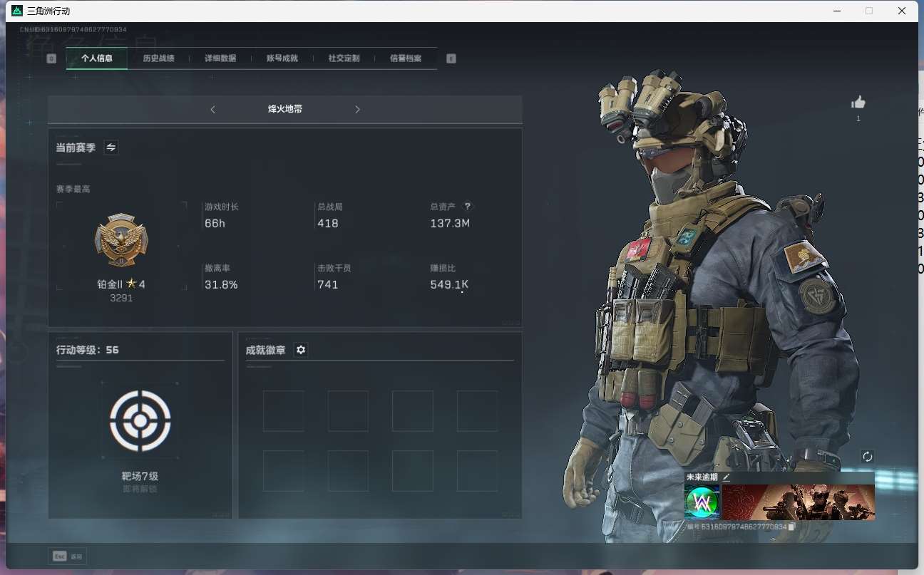Click the thumbs-up like icon
The height and width of the screenshot is (575, 924).
click(x=858, y=103)
